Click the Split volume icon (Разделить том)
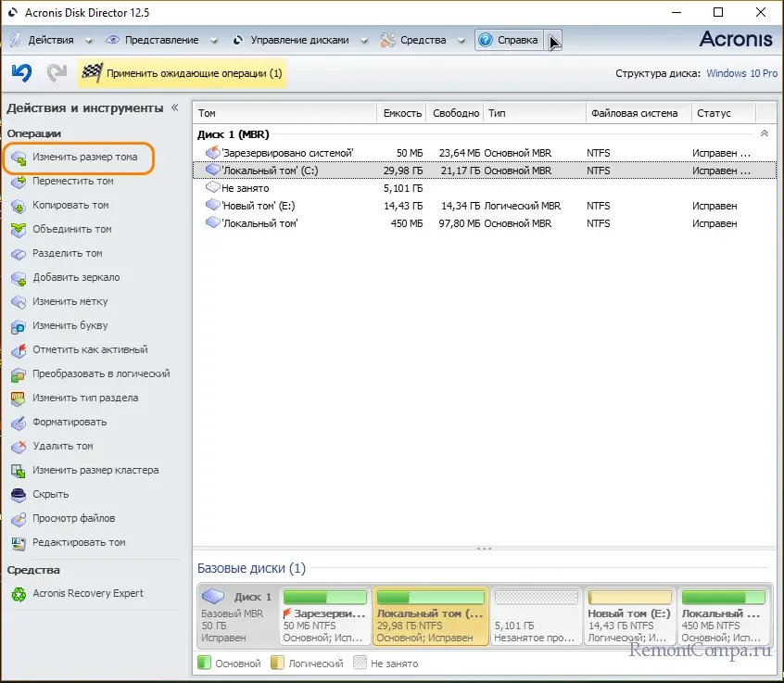This screenshot has height=683, width=784. click(19, 254)
